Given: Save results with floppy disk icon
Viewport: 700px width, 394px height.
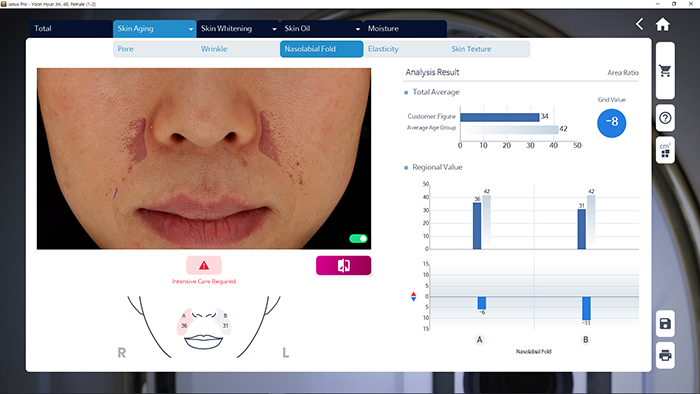Looking at the screenshot, I should pos(665,323).
